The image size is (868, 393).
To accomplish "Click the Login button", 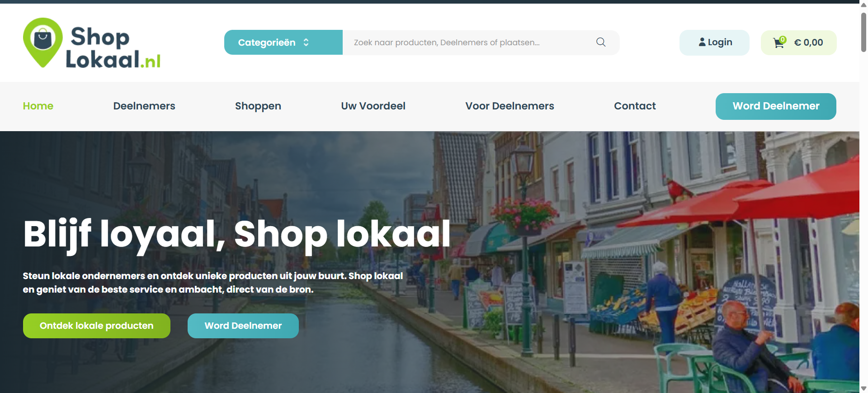I will click(x=714, y=43).
